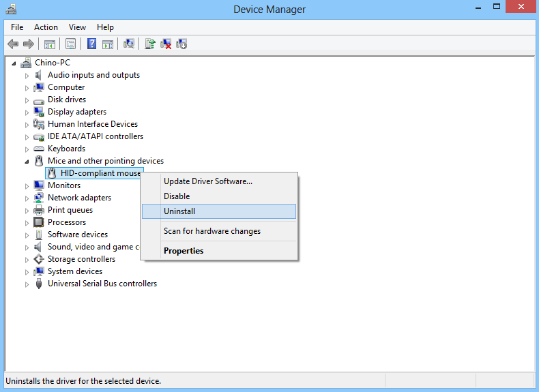This screenshot has width=539, height=392.
Task: Click the Disable device toolbar icon
Action: coord(181,44)
